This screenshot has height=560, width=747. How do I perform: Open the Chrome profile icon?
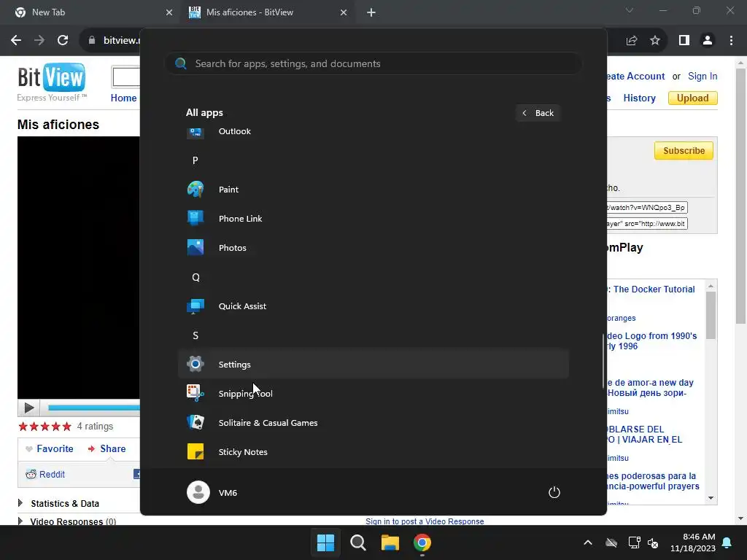[708, 41]
